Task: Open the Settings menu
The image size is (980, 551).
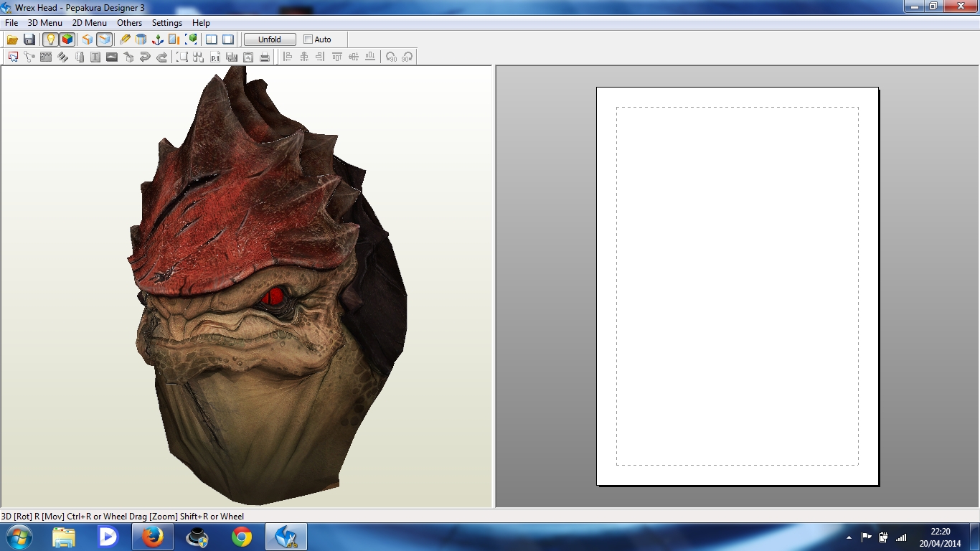Action: click(167, 23)
